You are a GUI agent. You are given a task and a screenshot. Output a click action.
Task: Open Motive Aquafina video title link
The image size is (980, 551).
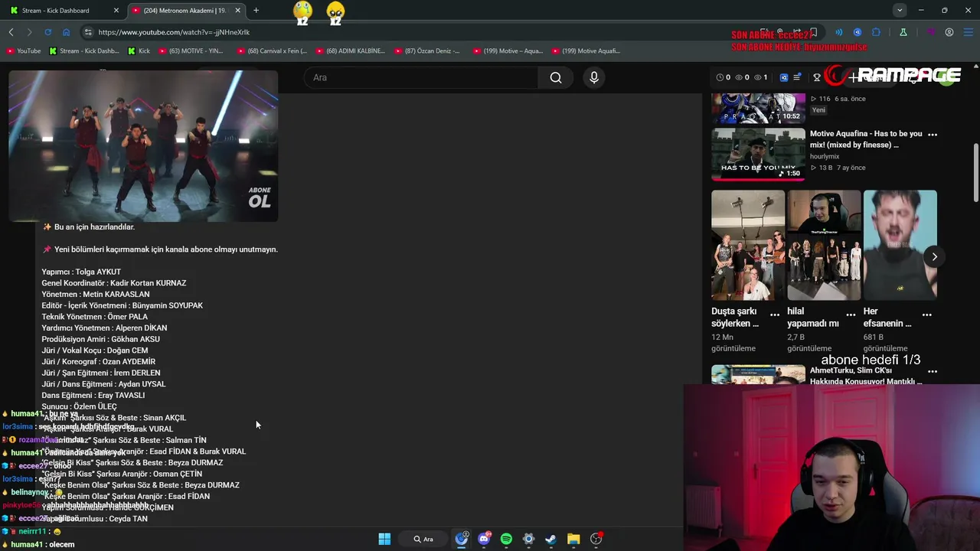[x=866, y=139]
